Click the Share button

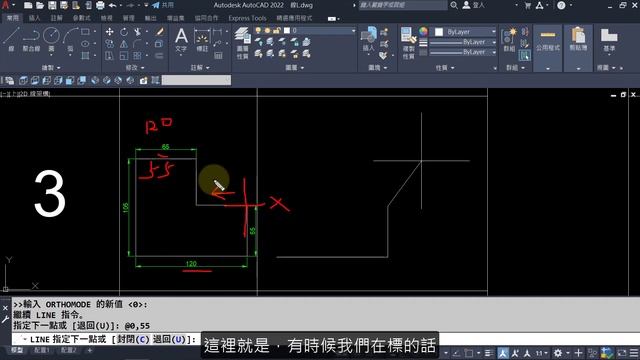(x=162, y=5)
